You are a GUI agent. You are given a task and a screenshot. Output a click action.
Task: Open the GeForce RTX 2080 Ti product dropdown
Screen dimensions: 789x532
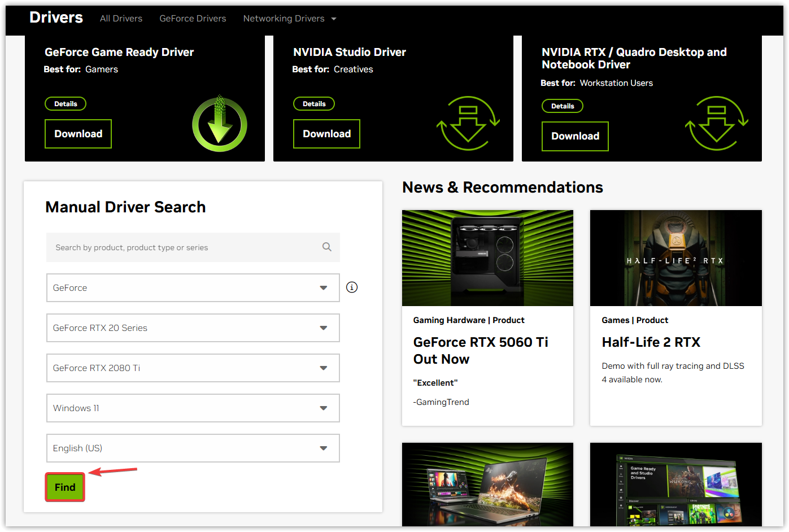193,368
